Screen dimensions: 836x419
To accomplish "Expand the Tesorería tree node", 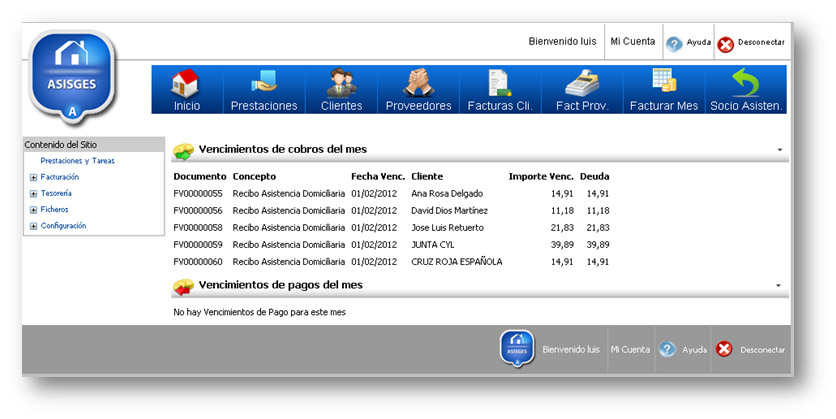I will pos(33,194).
